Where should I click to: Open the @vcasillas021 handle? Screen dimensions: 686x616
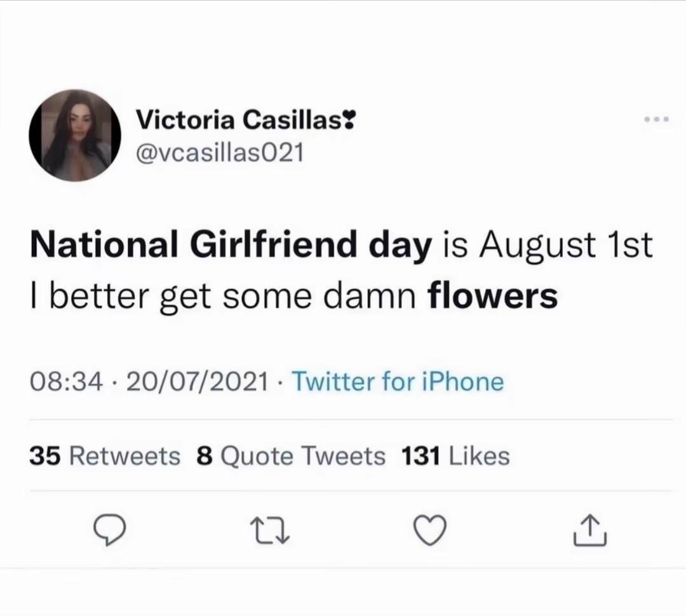tap(220, 153)
